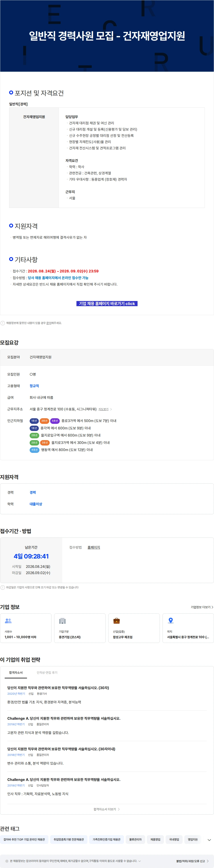Select the 제품영업 tag
The width and height of the screenshot is (214, 868).
155,839
